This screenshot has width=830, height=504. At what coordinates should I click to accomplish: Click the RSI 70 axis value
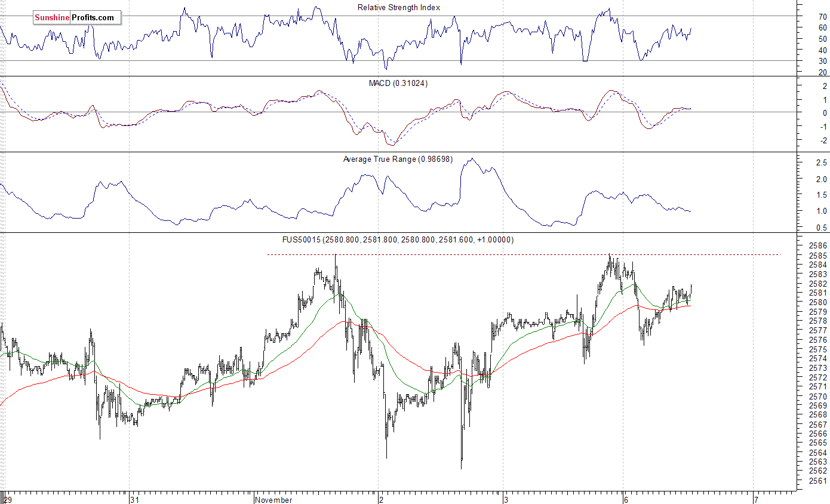[823, 17]
